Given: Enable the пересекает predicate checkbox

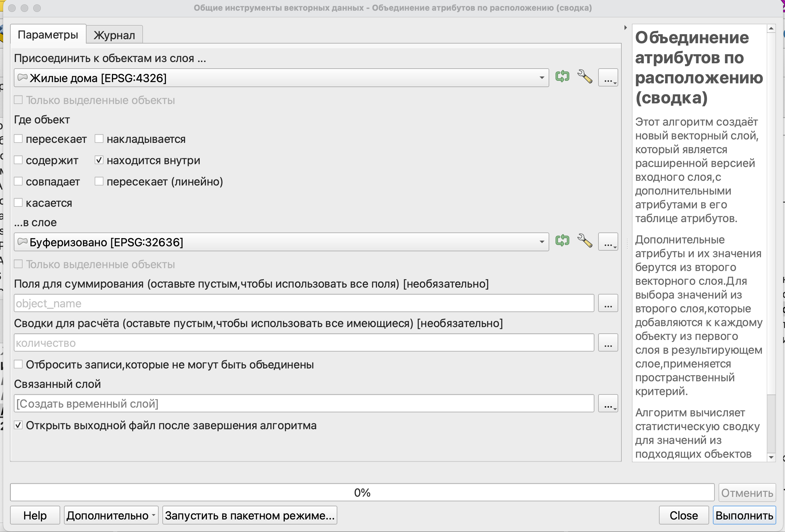Looking at the screenshot, I should point(18,139).
